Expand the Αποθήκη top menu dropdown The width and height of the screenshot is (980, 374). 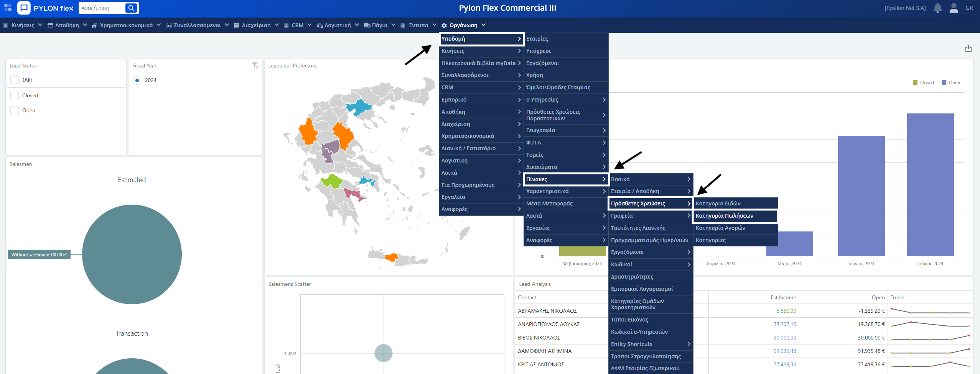coord(85,25)
